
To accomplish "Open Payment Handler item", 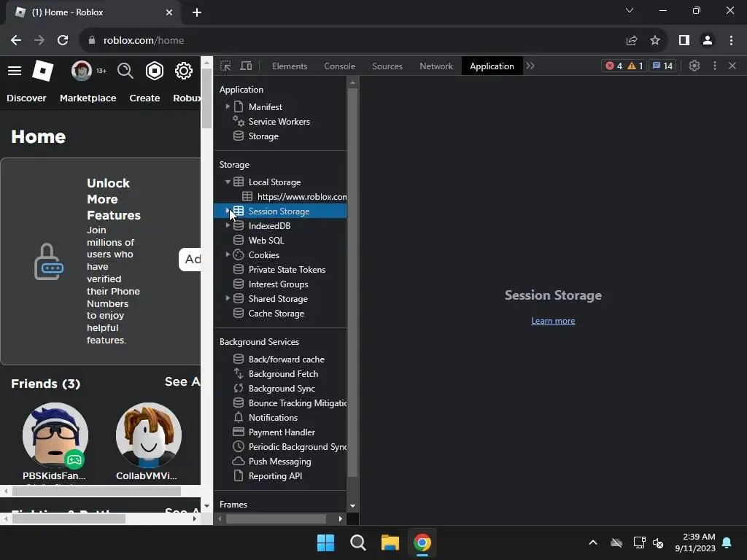I will click(x=282, y=432).
